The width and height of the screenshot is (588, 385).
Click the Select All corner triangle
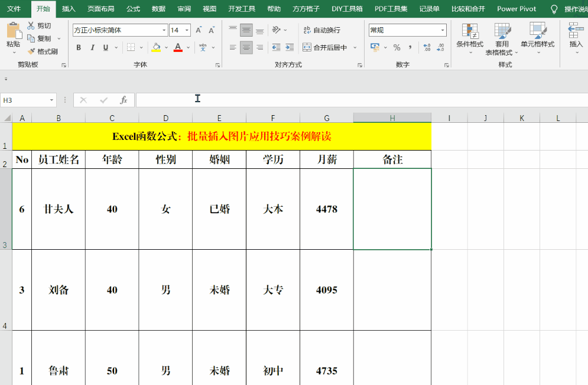pos(7,118)
